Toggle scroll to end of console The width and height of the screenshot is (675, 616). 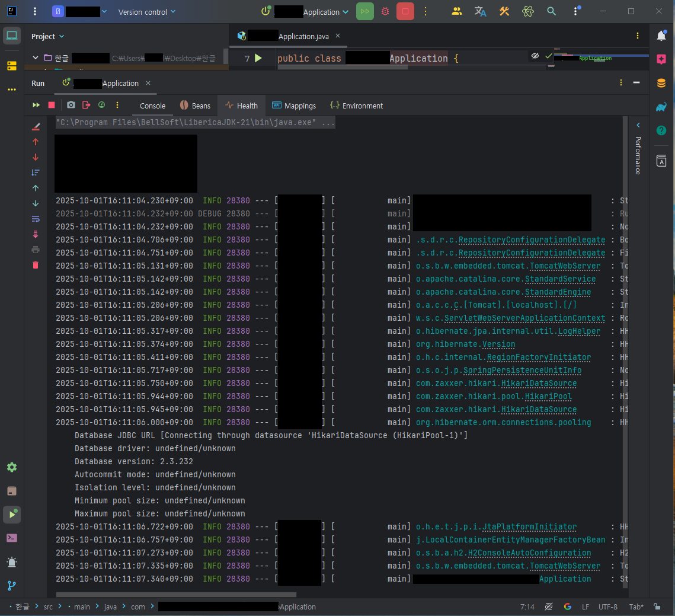pyautogui.click(x=36, y=234)
